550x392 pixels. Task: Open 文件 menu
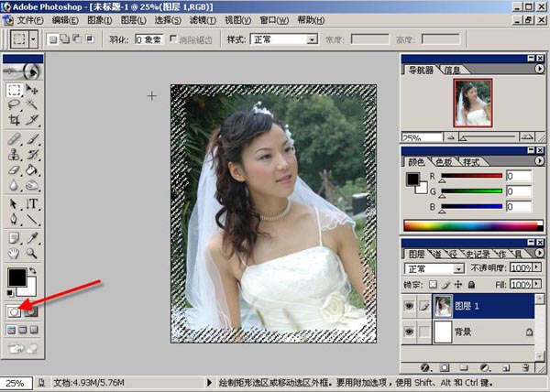tap(30, 20)
